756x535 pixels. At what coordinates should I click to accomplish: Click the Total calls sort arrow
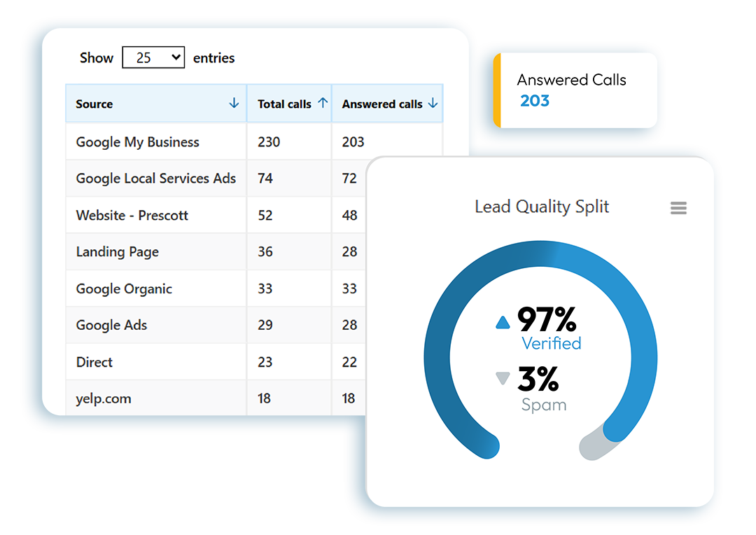[323, 103]
